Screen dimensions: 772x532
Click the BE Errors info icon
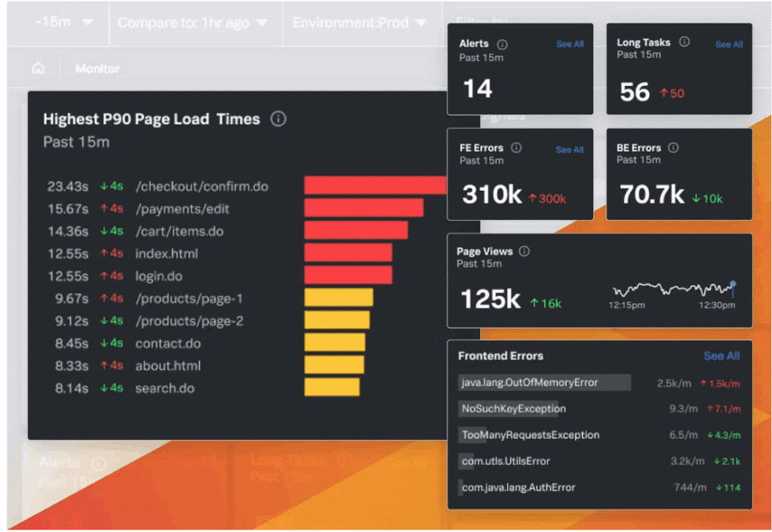[673, 148]
